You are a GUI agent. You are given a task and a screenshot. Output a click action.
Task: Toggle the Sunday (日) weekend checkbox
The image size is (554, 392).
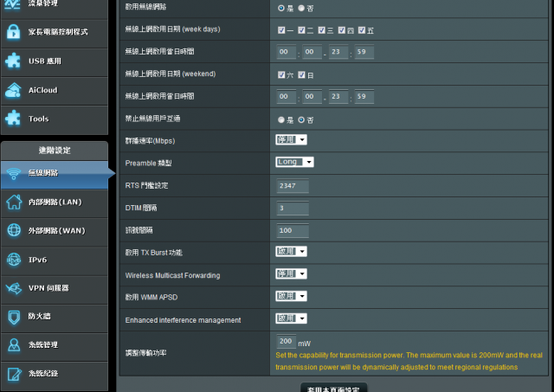pos(301,74)
